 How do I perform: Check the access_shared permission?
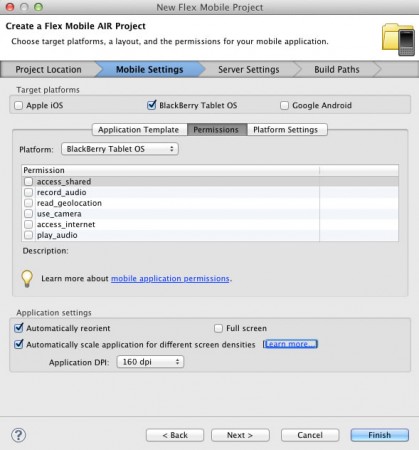pos(29,181)
